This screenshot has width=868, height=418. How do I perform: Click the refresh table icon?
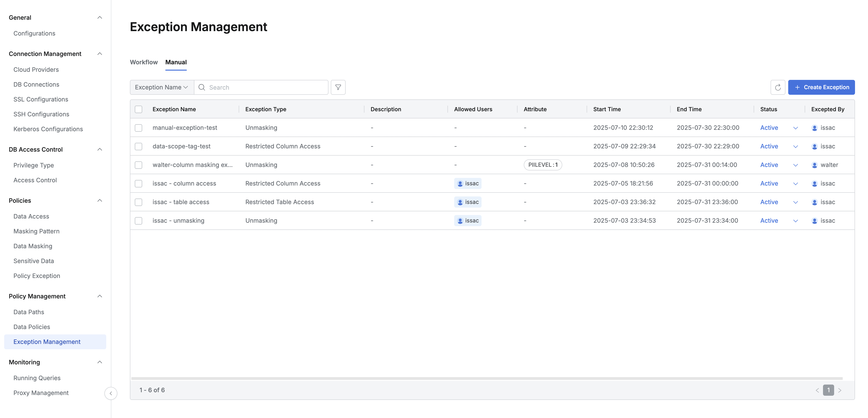(x=778, y=87)
